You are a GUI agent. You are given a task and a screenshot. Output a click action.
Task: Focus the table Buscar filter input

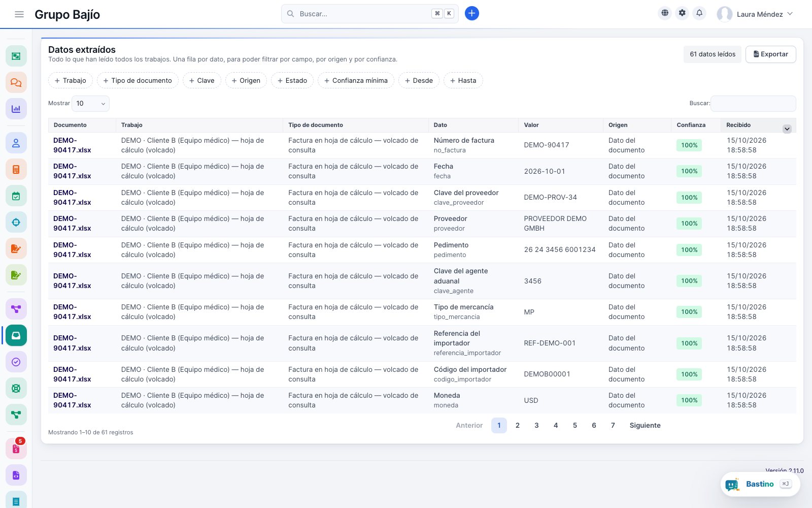[753, 103]
